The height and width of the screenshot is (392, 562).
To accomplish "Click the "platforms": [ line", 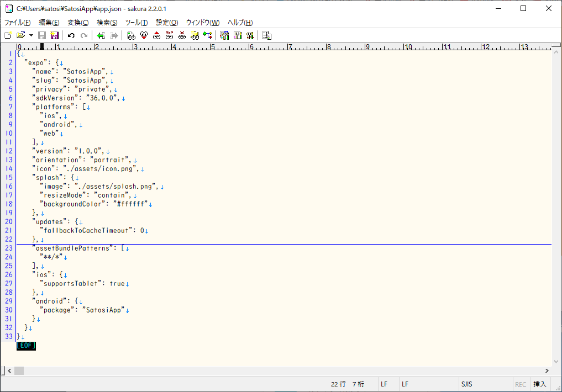I will [59, 107].
